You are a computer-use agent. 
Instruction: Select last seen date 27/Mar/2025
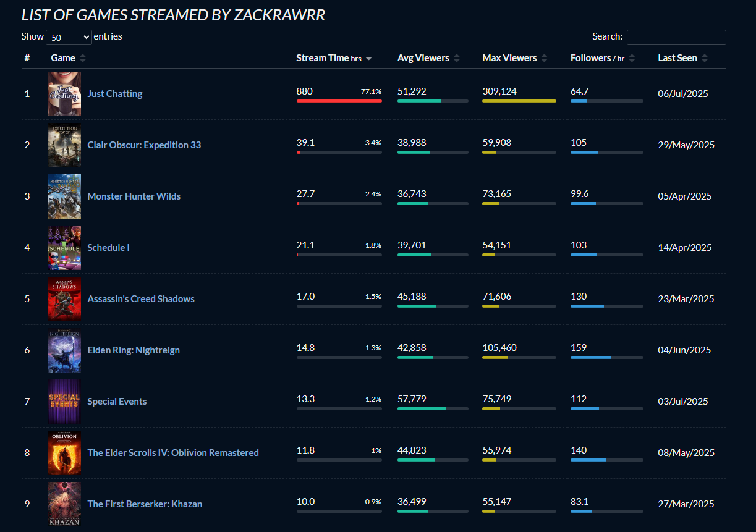click(686, 504)
